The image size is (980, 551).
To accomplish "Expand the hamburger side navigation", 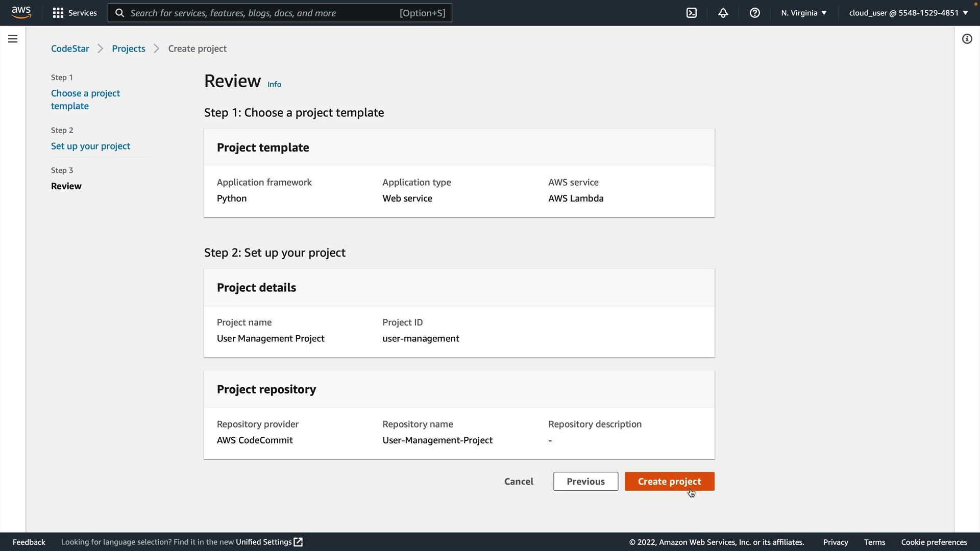I will click(13, 39).
